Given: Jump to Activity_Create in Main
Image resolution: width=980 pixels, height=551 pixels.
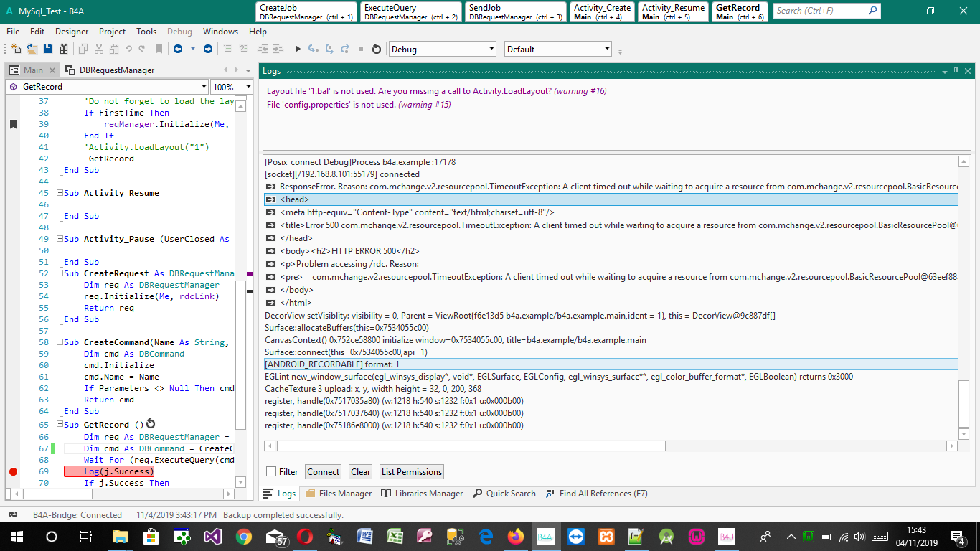Looking at the screenshot, I should [602, 11].
